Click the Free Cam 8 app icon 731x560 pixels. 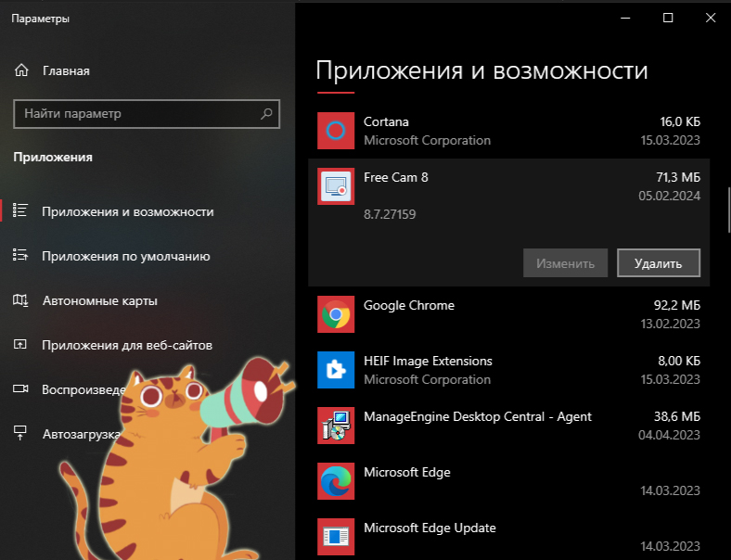pos(336,186)
